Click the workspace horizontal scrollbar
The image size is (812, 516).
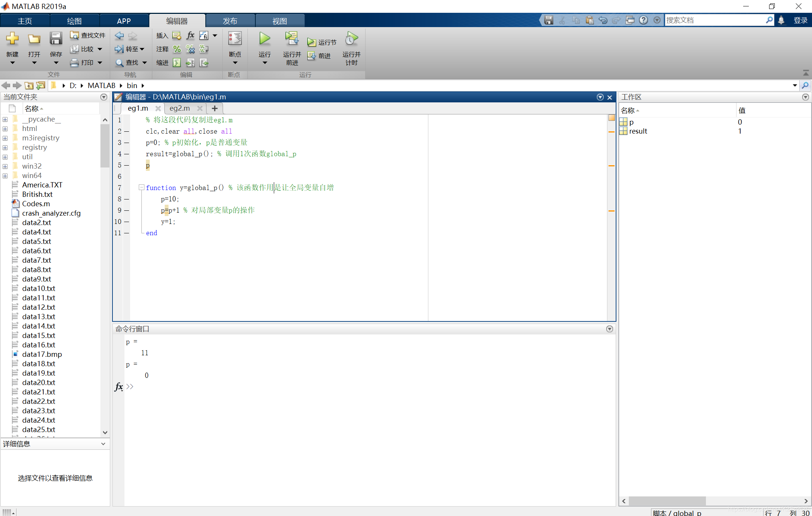tap(667, 501)
